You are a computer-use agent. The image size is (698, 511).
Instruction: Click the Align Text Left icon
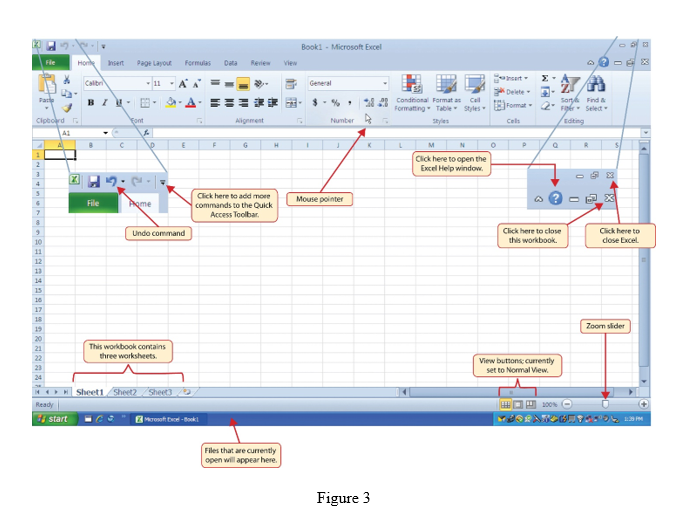pos(215,103)
